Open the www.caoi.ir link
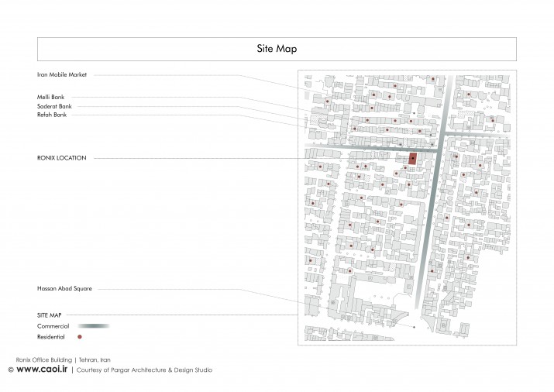Image resolution: width=554 pixels, height=392 pixels. pyautogui.click(x=42, y=369)
